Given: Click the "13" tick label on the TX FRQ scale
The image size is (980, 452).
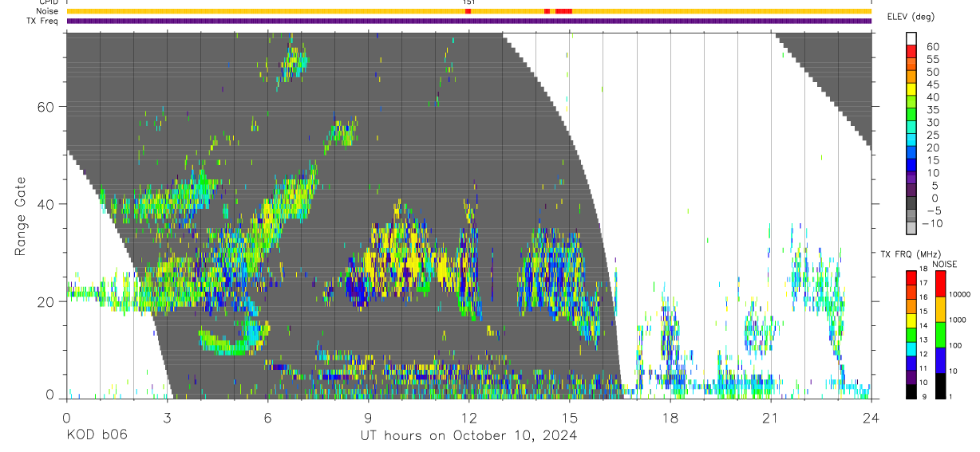Looking at the screenshot, I should click(923, 340).
